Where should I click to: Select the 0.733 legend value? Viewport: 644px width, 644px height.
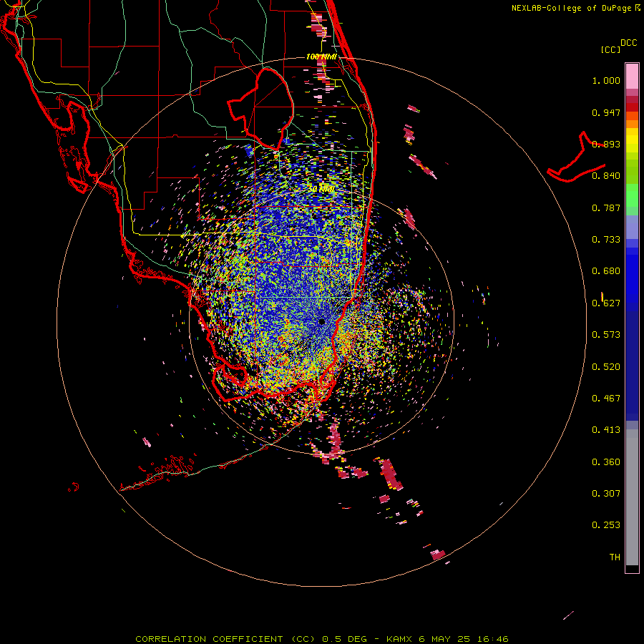point(606,240)
